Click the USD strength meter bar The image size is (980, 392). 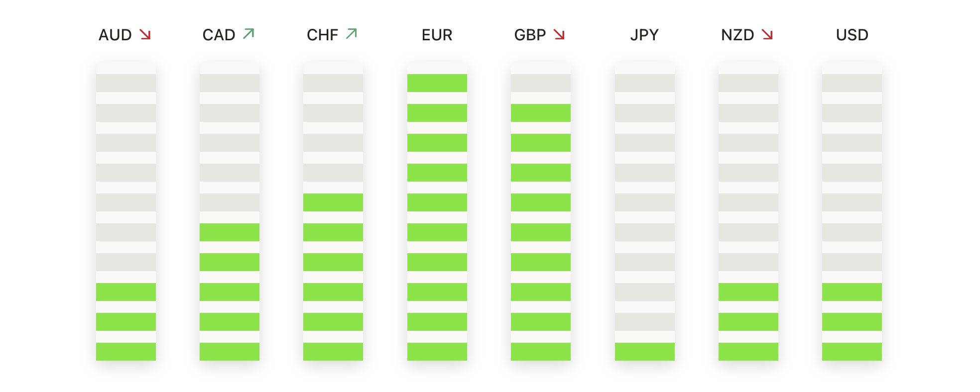(852, 212)
